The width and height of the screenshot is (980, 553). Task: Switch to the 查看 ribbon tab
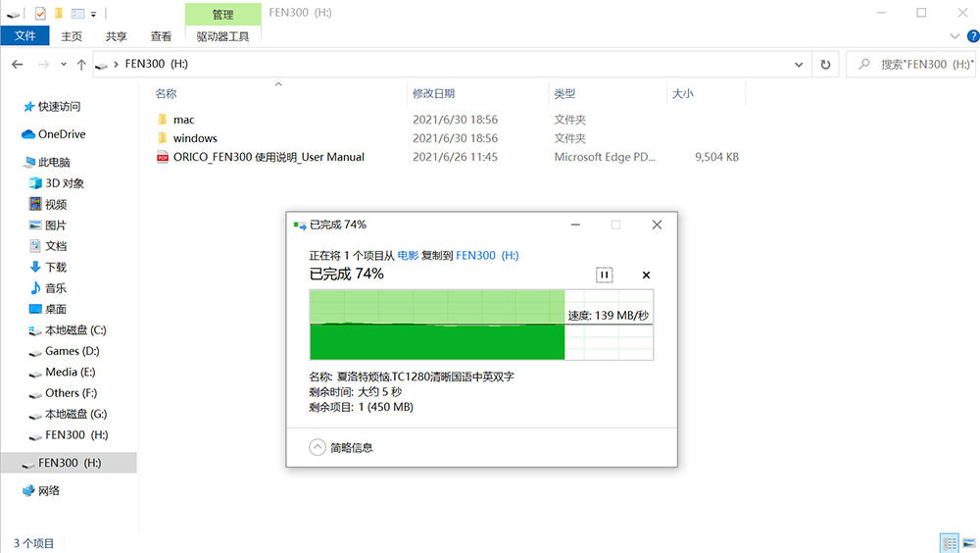[162, 36]
